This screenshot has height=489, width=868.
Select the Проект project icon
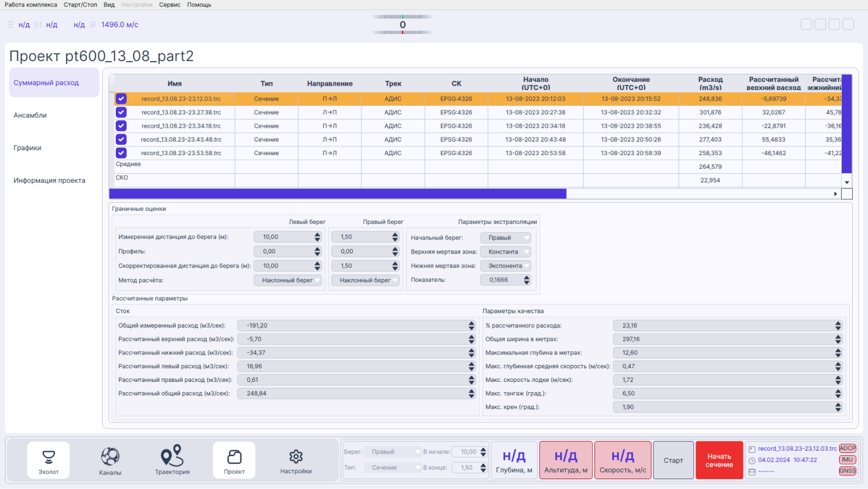pyautogui.click(x=234, y=460)
